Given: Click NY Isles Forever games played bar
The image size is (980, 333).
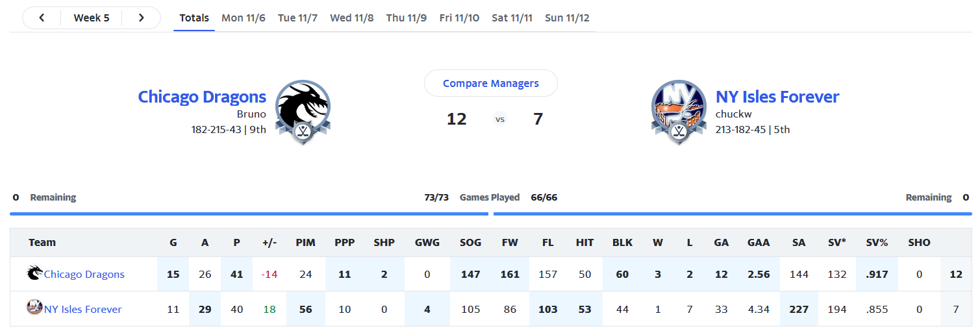Looking at the screenshot, I should tap(733, 213).
